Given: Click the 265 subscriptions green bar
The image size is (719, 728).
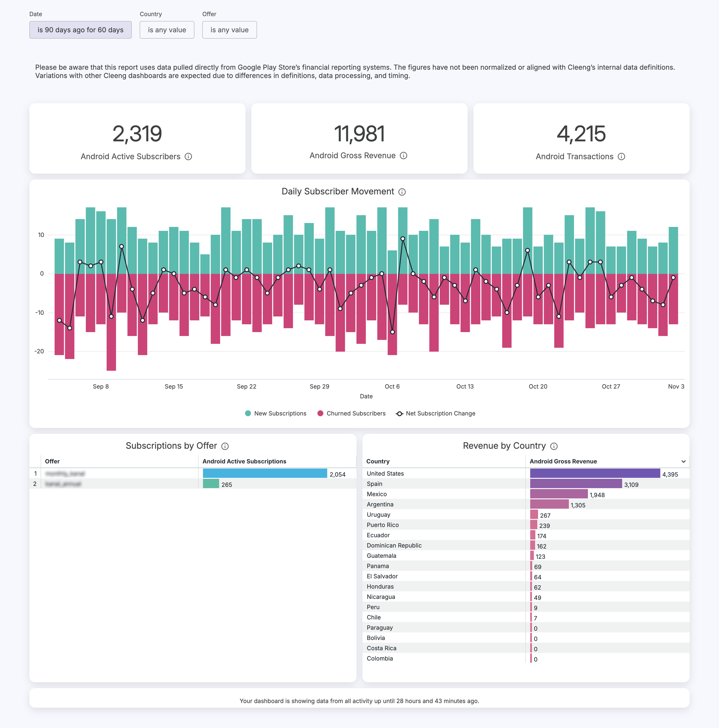Looking at the screenshot, I should pos(211,483).
